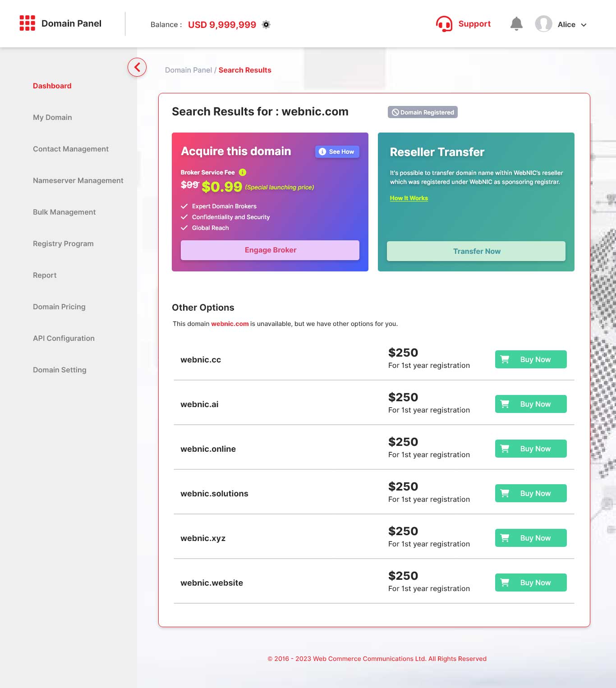Click webnic.solutions domain name
The width and height of the screenshot is (616, 688).
[x=214, y=494]
